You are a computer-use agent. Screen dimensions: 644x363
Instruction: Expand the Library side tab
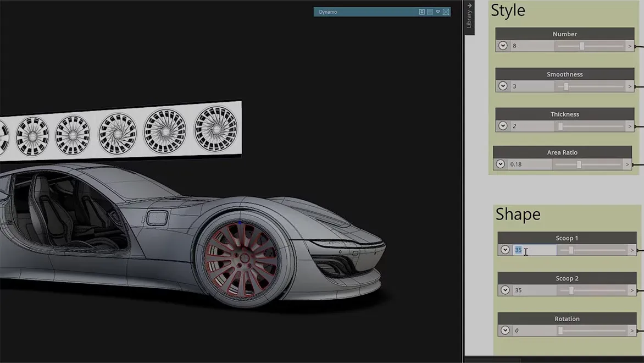click(469, 16)
